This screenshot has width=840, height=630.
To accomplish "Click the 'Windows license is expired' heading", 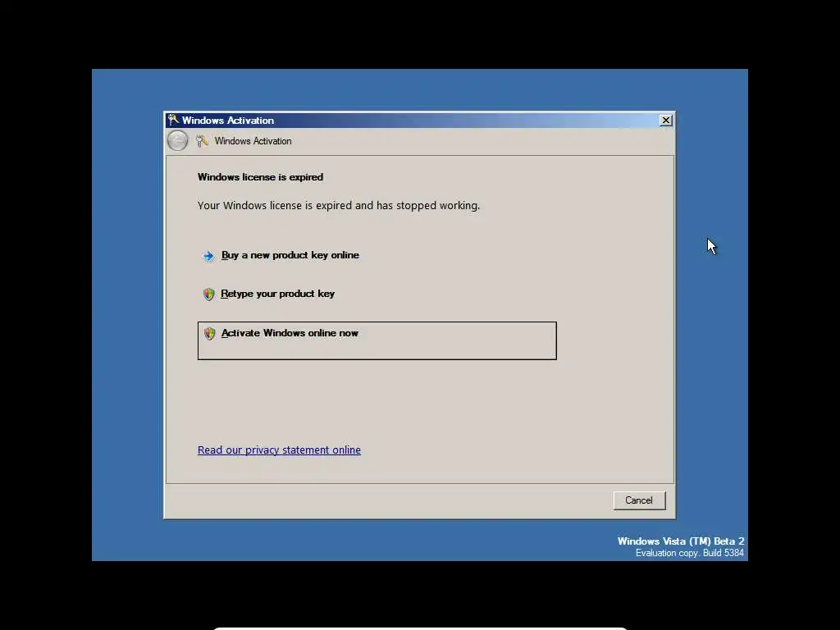I will pyautogui.click(x=260, y=177).
